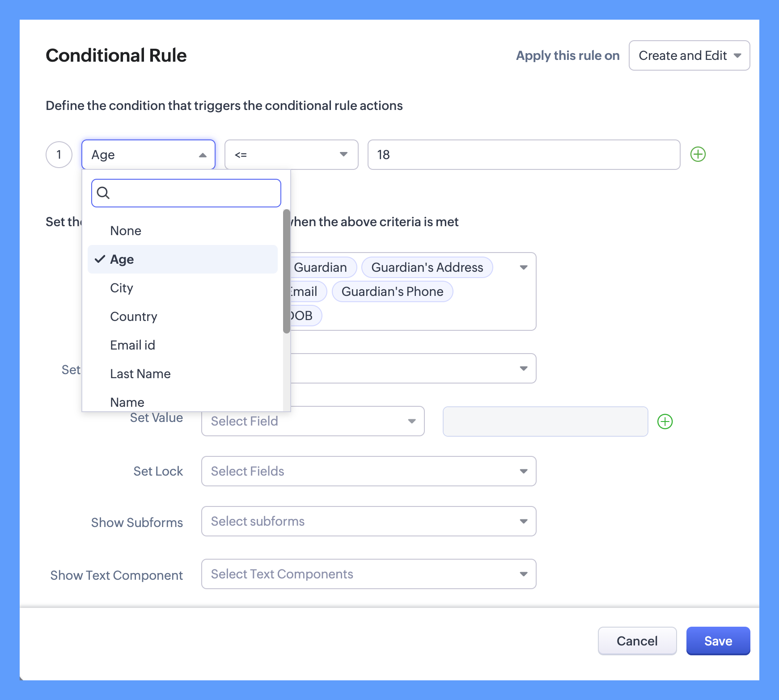
Task: Select City in the field list
Action: coord(122,288)
